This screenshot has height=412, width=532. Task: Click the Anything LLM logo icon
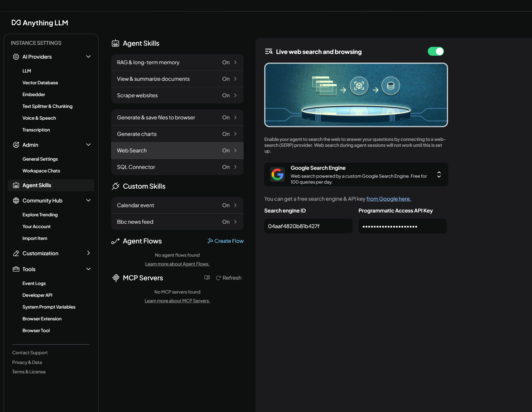[16, 23]
